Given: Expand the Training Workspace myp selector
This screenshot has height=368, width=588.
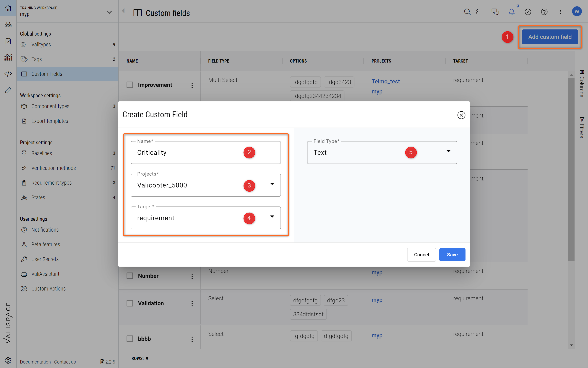Looking at the screenshot, I should 67,11.
